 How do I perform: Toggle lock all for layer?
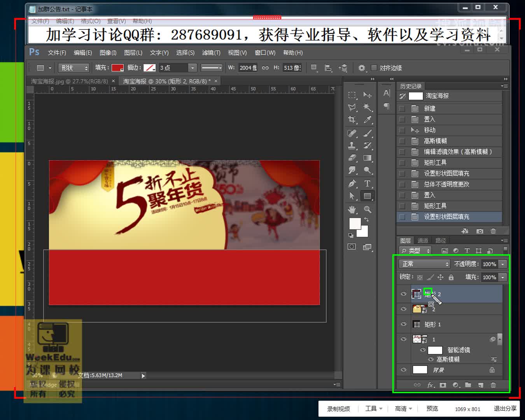(451, 277)
